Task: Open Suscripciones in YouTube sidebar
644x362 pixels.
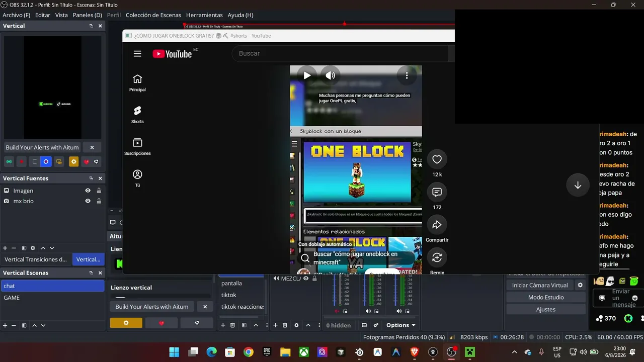Action: point(137,146)
